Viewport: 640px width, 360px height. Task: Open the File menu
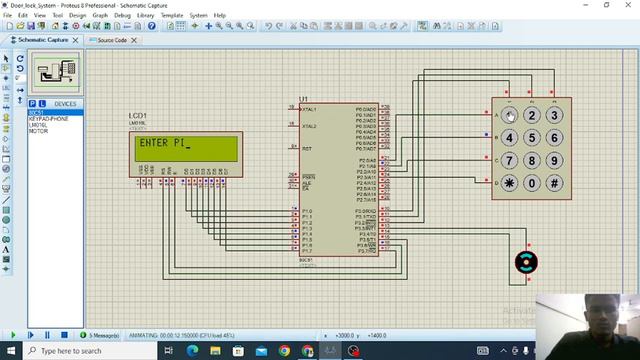pos(7,15)
